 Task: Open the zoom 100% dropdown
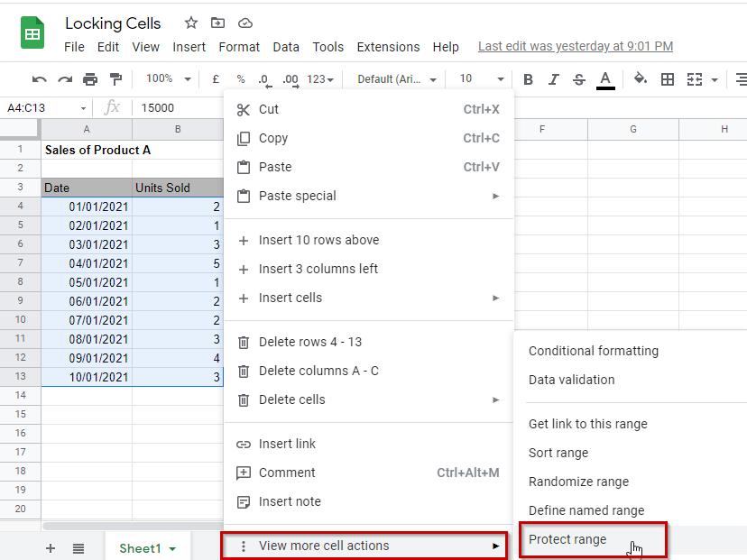[169, 78]
